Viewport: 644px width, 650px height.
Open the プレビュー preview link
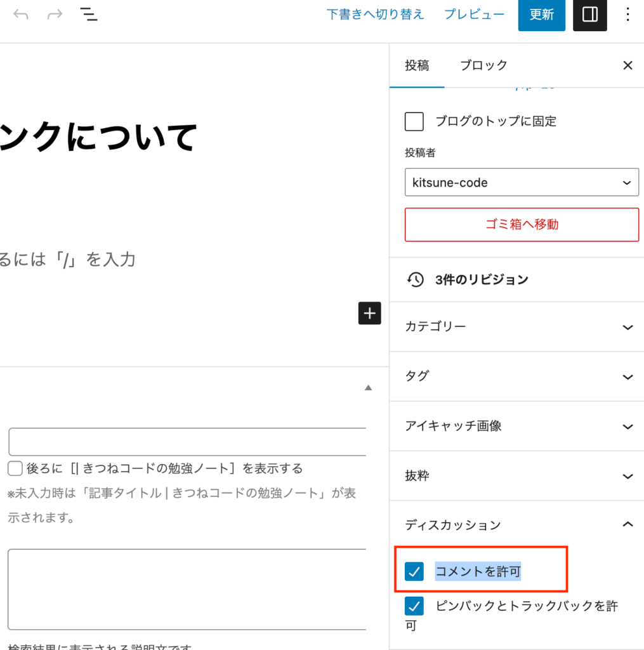474,15
